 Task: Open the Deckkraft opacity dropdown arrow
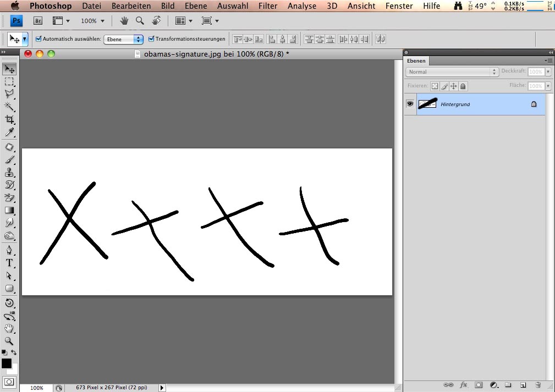[x=548, y=72]
